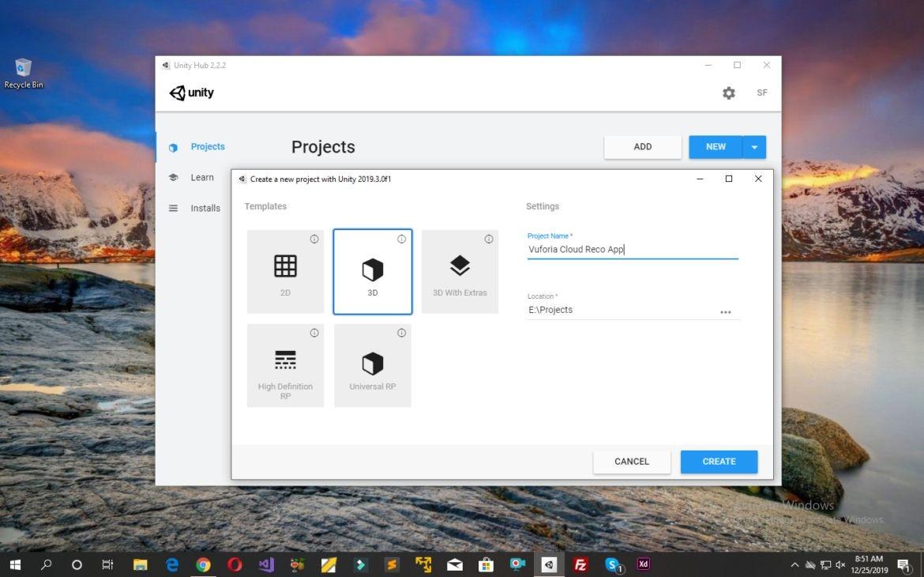The image size is (924, 577).
Task: Open Skype from the taskbar
Action: click(x=613, y=564)
